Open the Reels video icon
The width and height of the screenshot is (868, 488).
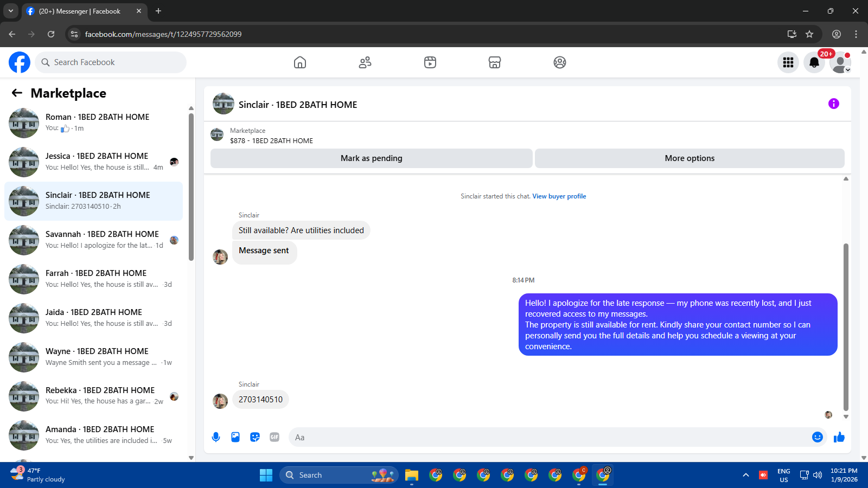point(430,62)
